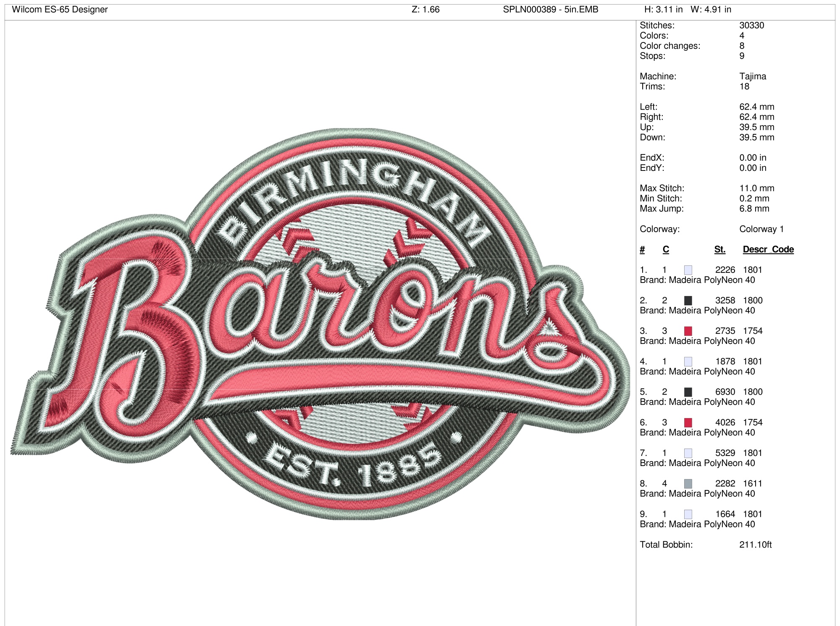
Task: Click stitch count '1878' in row 4
Action: [x=725, y=361]
